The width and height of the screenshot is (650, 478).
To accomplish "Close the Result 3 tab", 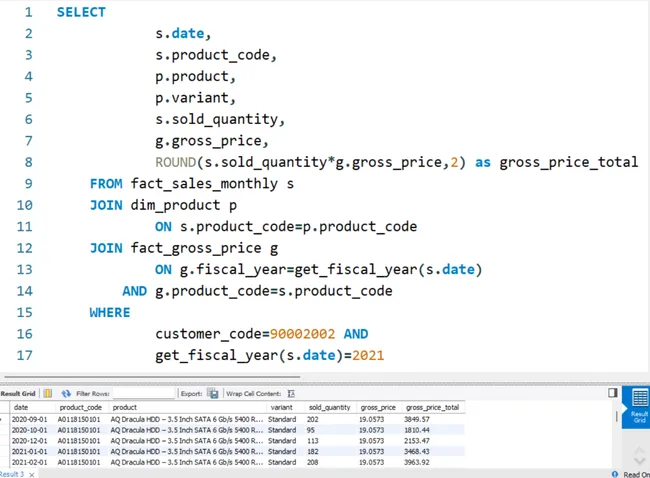I will point(32,474).
